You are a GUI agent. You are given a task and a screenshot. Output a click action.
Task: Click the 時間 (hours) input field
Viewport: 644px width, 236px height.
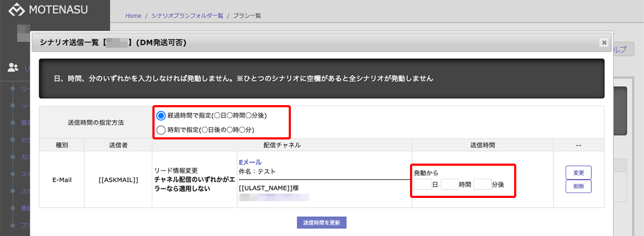(x=449, y=184)
